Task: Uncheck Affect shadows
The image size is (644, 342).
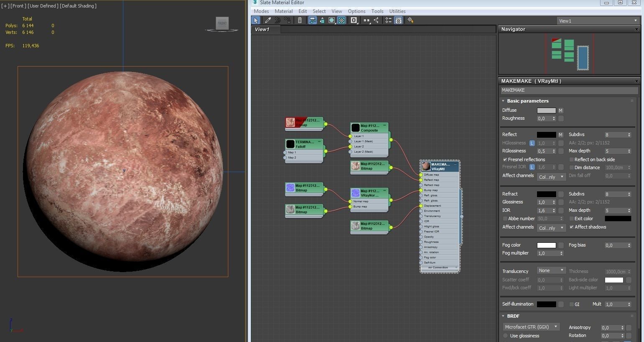Action: 572,227
